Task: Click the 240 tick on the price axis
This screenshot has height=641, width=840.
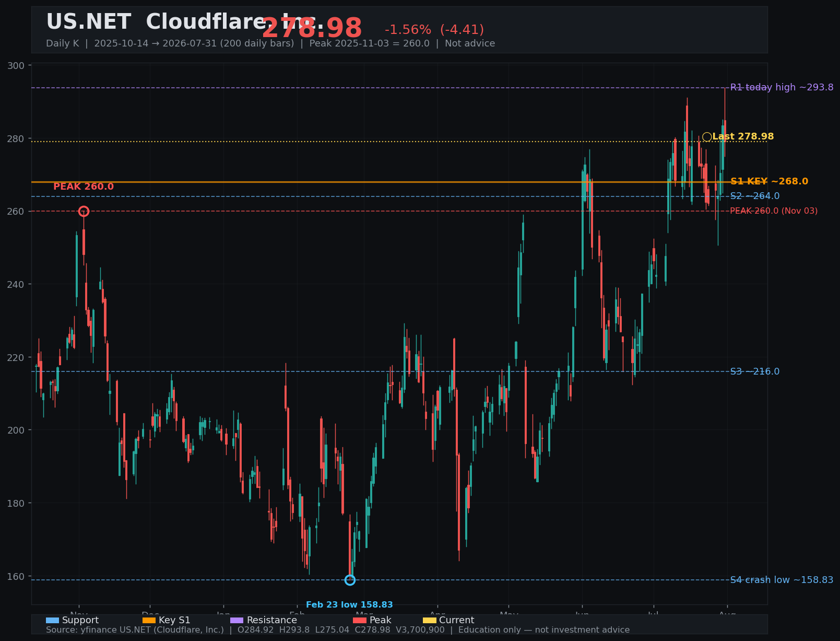Action: tap(17, 285)
